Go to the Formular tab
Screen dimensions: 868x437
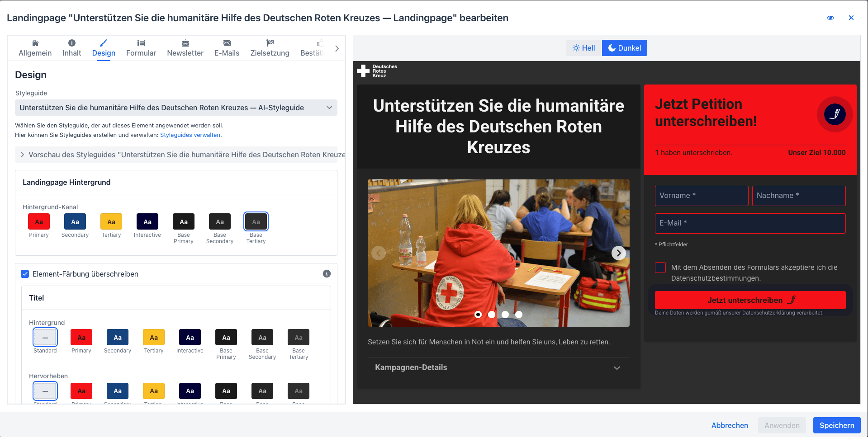tap(141, 48)
